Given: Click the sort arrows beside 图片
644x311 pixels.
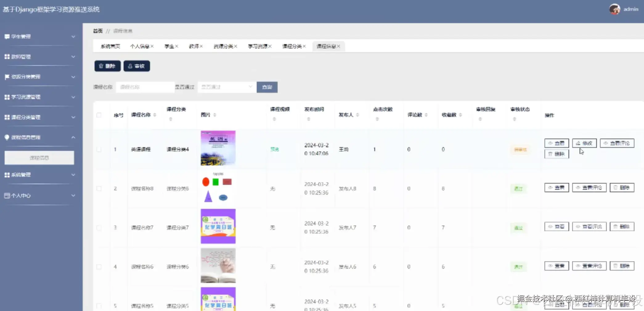Looking at the screenshot, I should click(215, 115).
